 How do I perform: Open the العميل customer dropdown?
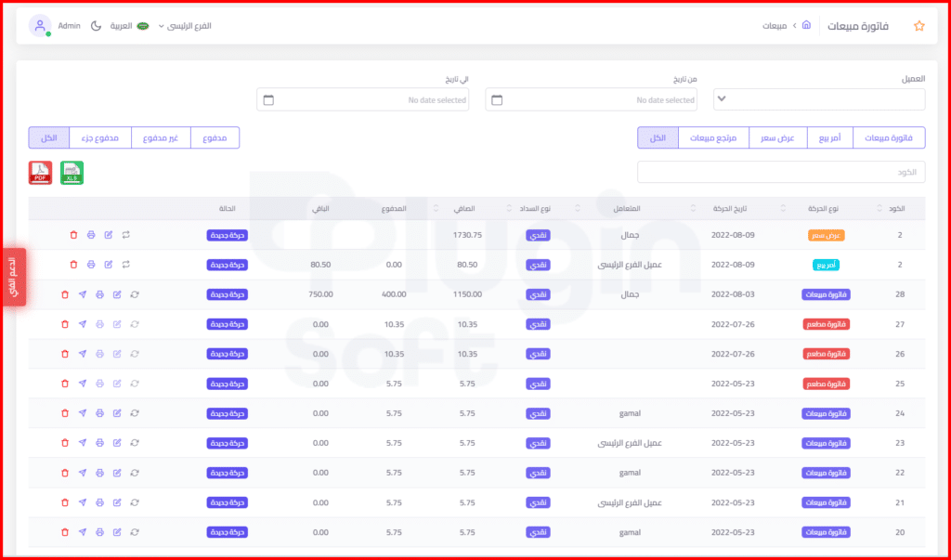point(819,99)
